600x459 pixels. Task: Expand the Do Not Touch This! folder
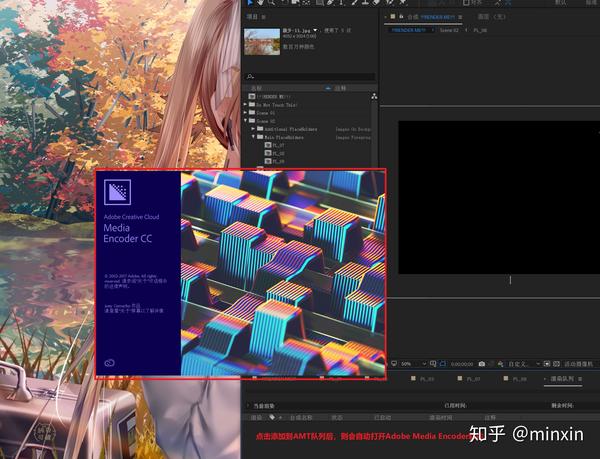(x=246, y=104)
